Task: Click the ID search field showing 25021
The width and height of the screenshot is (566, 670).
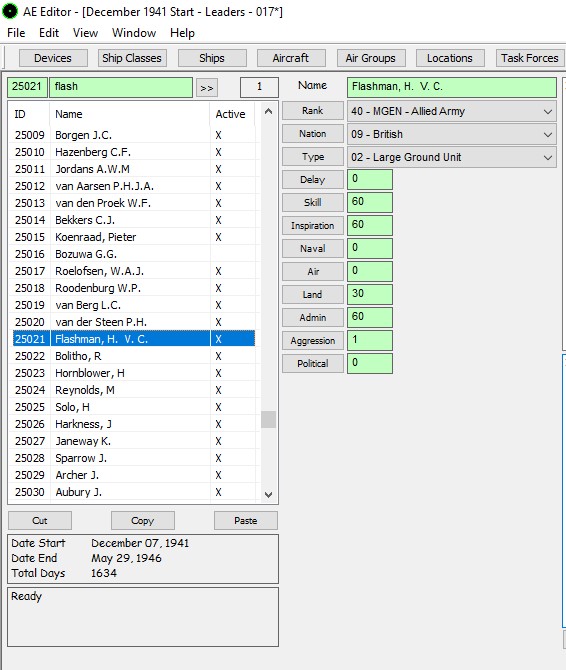Action: click(27, 87)
